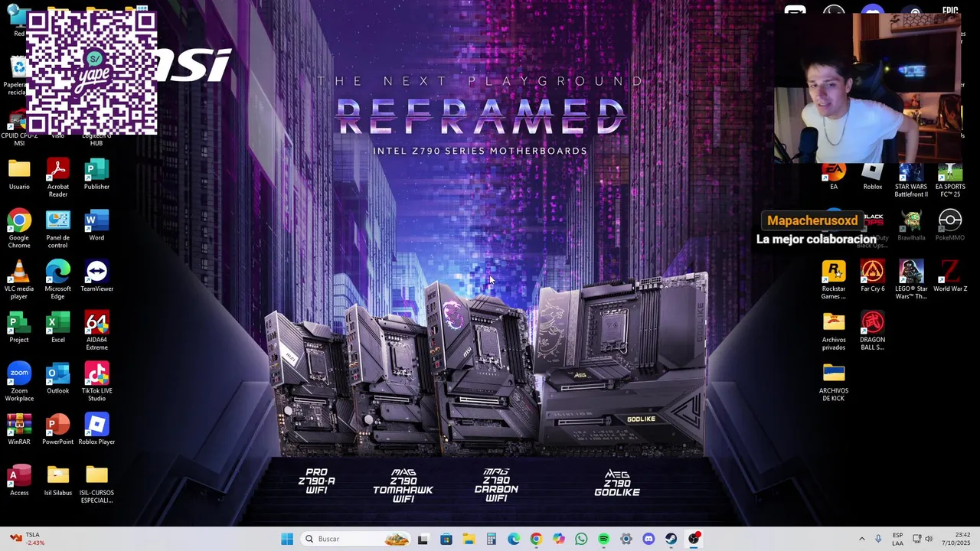The width and height of the screenshot is (980, 551).
Task: Open the Isil Silabus folder
Action: point(58,481)
